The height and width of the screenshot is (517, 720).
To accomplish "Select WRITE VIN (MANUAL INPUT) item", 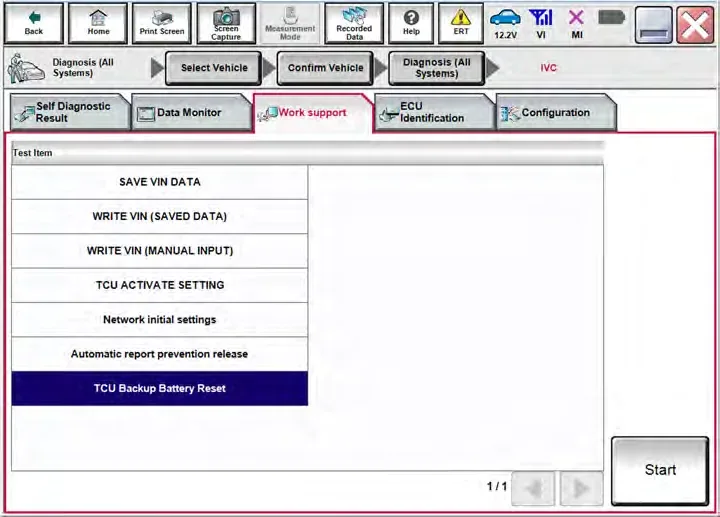I will point(160,251).
